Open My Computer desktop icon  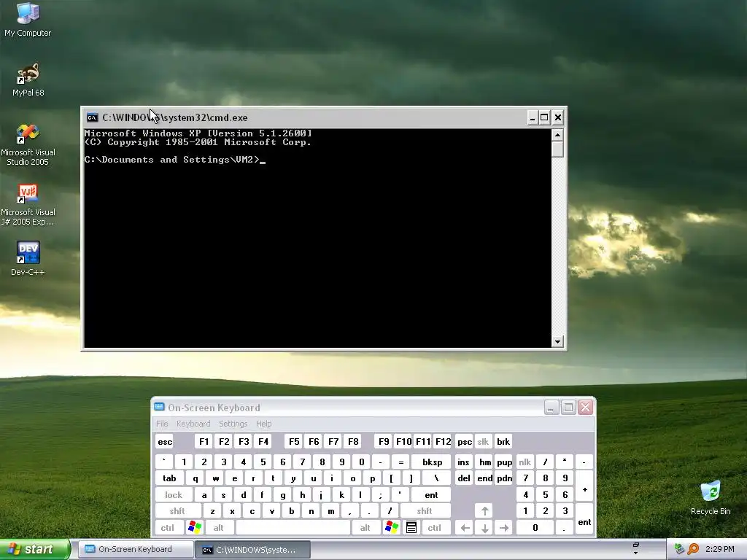[28, 20]
